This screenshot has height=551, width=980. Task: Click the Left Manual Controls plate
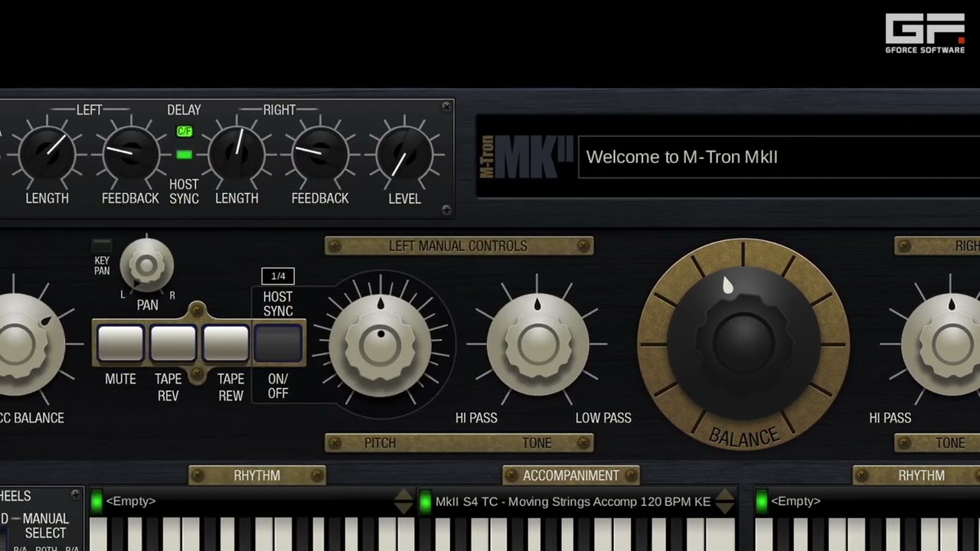tap(459, 246)
